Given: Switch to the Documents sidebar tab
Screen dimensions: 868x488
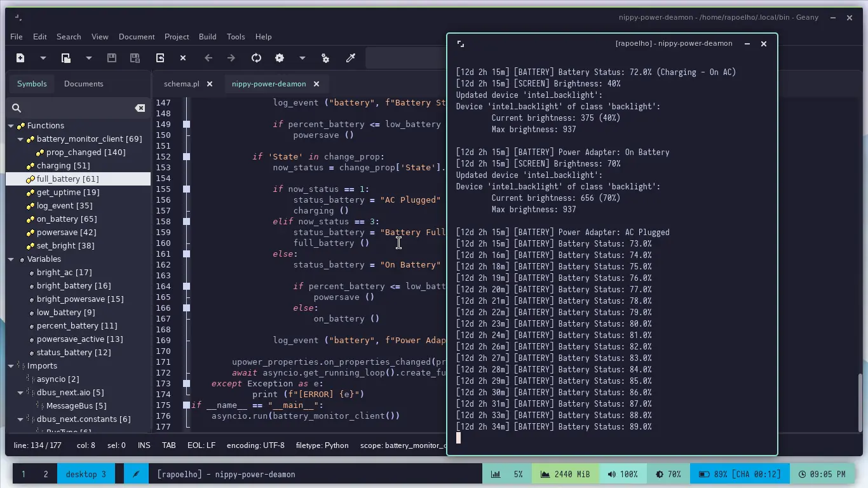Looking at the screenshot, I should (83, 84).
